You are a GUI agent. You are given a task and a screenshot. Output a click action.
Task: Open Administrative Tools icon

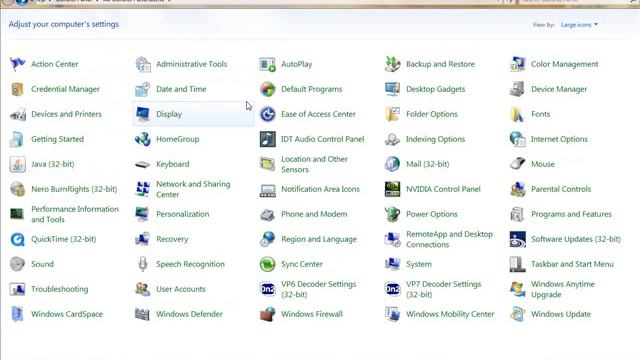(x=142, y=64)
